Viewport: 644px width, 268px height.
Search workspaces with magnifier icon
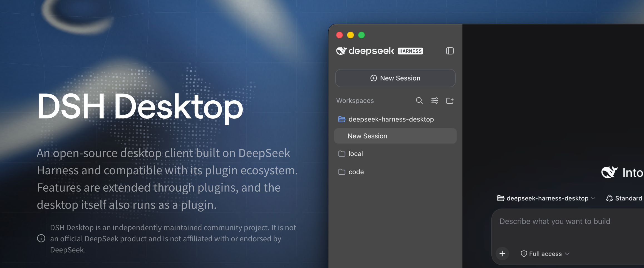click(x=419, y=100)
